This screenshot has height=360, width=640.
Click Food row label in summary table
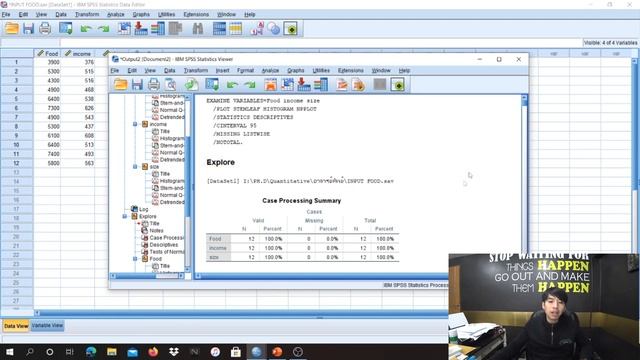(x=218, y=239)
